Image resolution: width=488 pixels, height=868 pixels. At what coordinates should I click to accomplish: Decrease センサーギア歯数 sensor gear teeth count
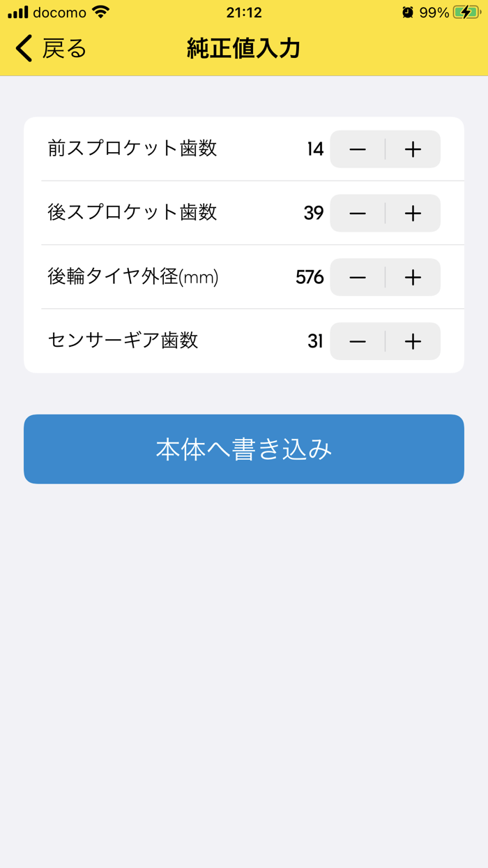[x=357, y=341]
